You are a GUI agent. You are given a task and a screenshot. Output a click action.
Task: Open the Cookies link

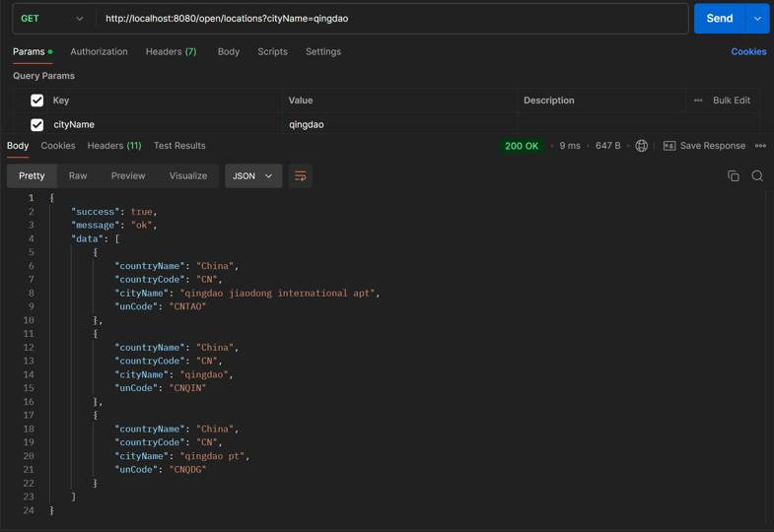pyautogui.click(x=748, y=51)
